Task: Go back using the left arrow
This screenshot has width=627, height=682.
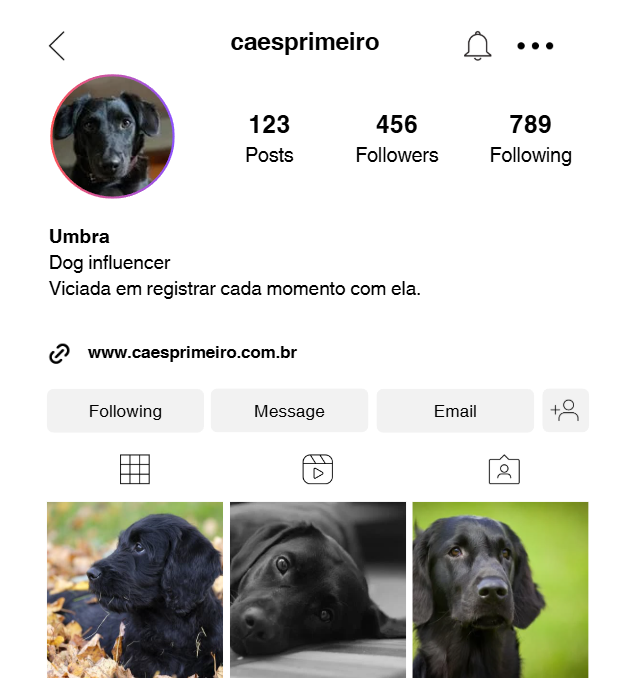Action: tap(57, 46)
